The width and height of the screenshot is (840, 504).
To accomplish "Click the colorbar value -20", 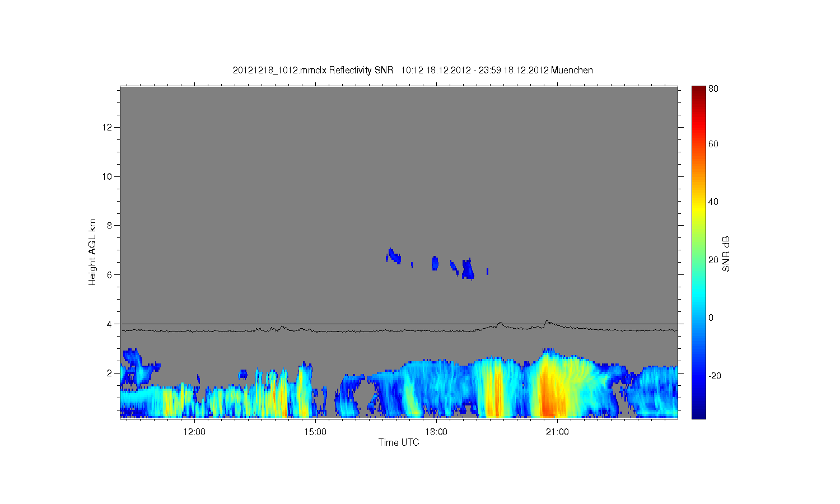I will coord(715,376).
